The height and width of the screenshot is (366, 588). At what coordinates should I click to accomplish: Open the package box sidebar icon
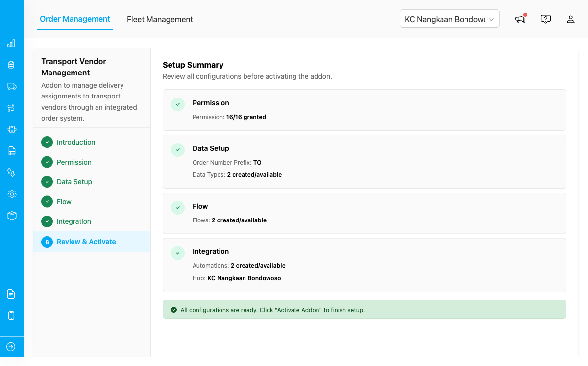[x=11, y=216]
